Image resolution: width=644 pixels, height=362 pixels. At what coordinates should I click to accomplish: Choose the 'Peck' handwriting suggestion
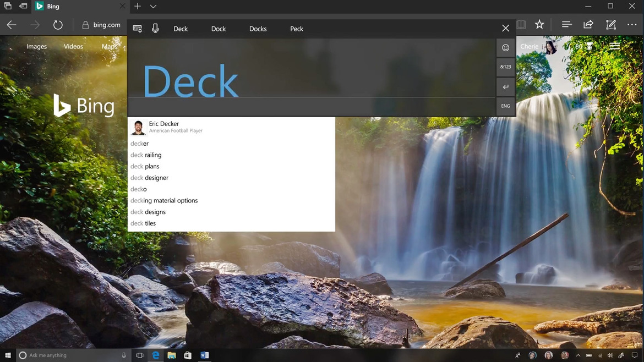click(x=297, y=29)
